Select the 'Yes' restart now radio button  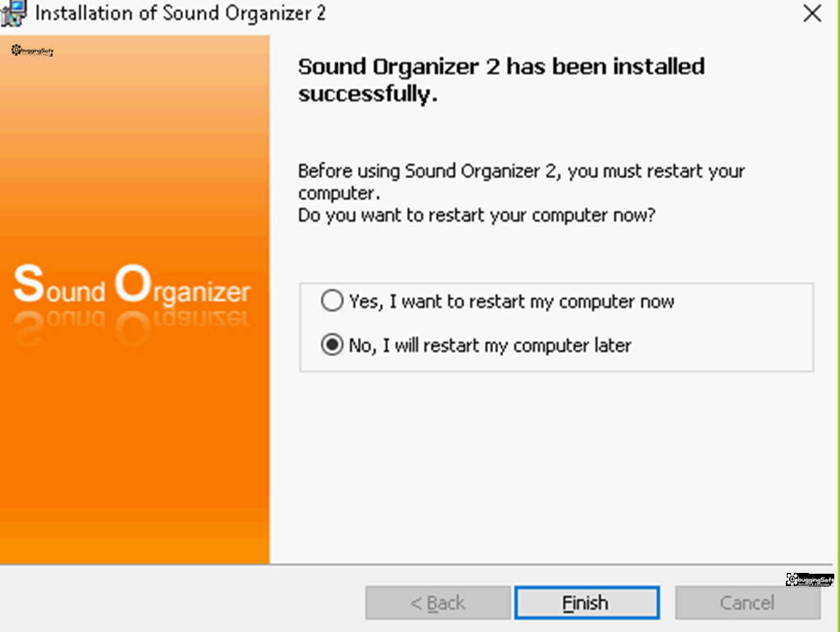click(332, 300)
